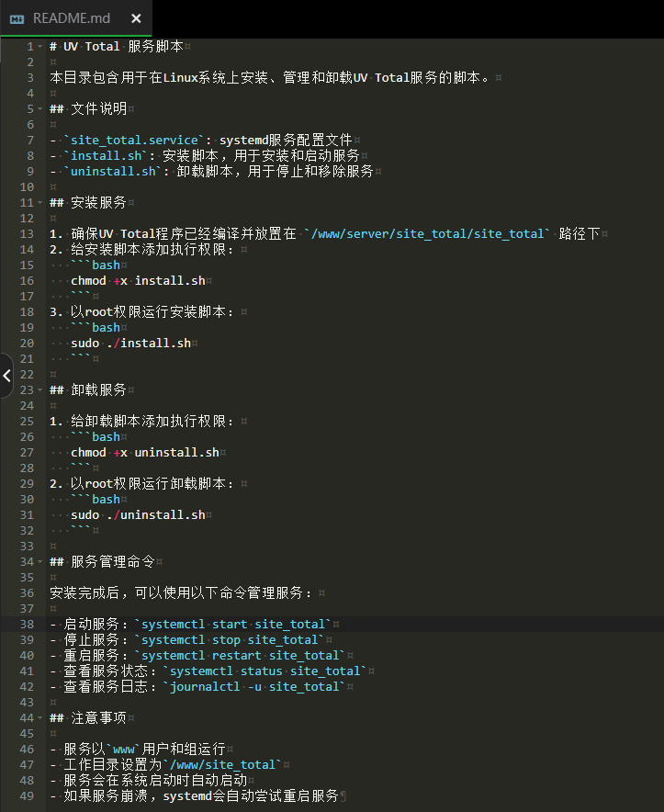Collapse the fold arrow at line 1
Viewport: 664px width, 812px height.
tap(41, 47)
